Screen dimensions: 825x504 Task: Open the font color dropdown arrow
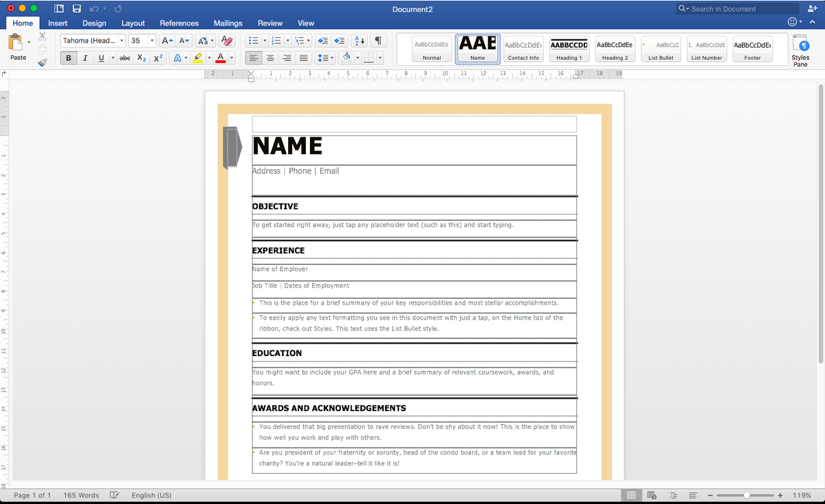coord(232,58)
